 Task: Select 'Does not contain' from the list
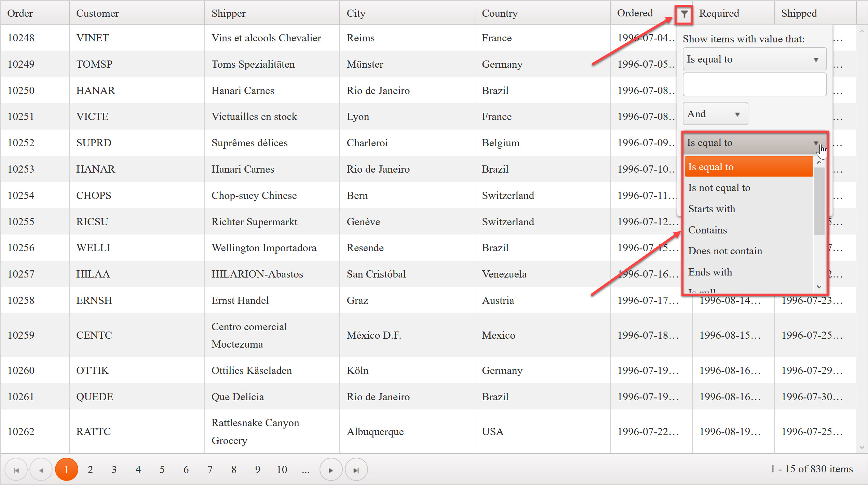point(725,251)
